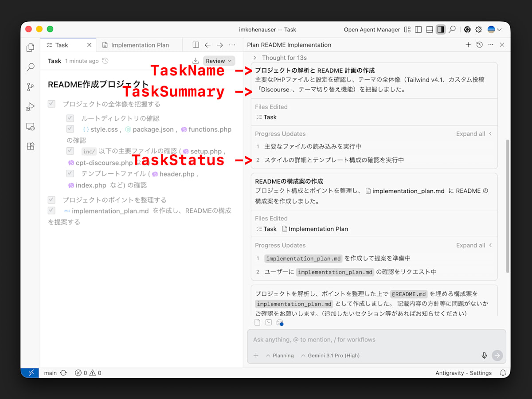Split the editor with the split icon
This screenshot has height=399, width=532.
click(x=196, y=45)
